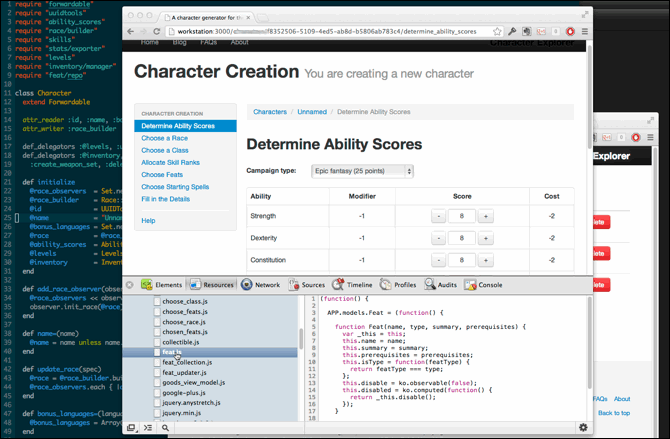670x439 pixels.
Task: Select choose_feats.js in the resources list
Action: (x=185, y=312)
